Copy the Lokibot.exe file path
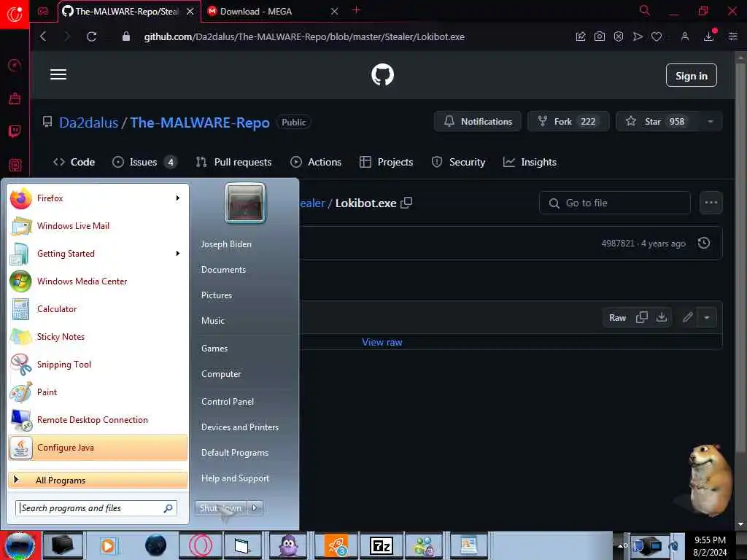The image size is (747, 560). pyautogui.click(x=406, y=203)
